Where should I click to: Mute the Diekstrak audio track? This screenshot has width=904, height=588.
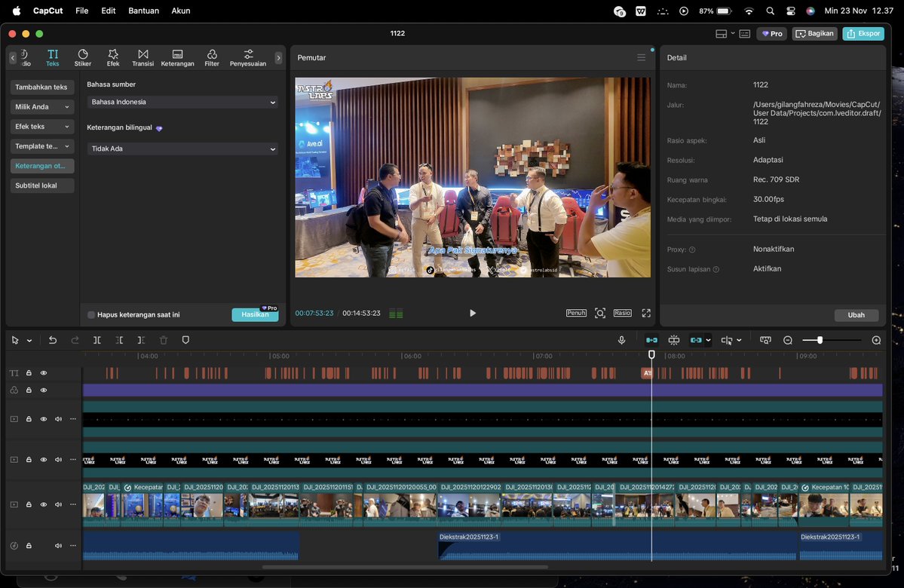[x=58, y=545]
